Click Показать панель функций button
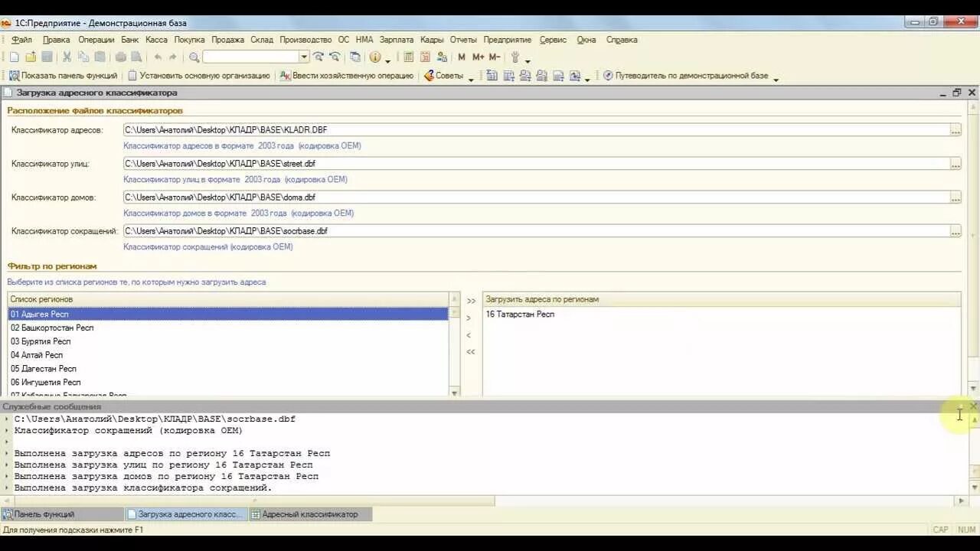The height and width of the screenshot is (551, 980). pyautogui.click(x=63, y=76)
